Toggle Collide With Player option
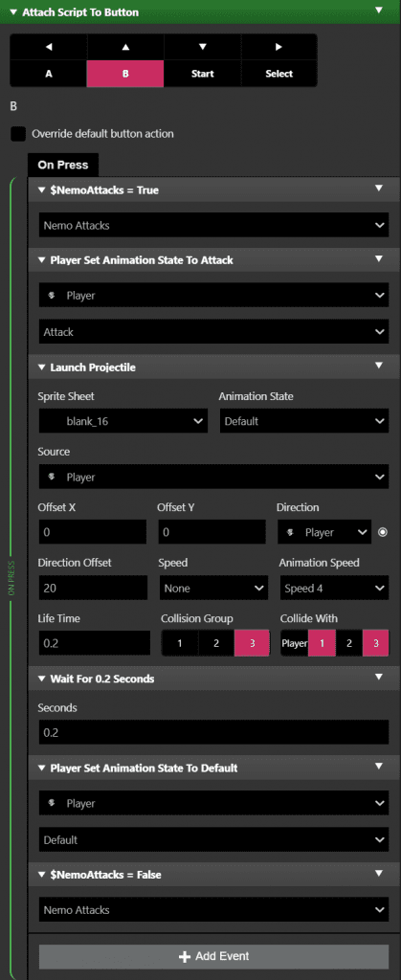401x980 pixels. coord(294,643)
